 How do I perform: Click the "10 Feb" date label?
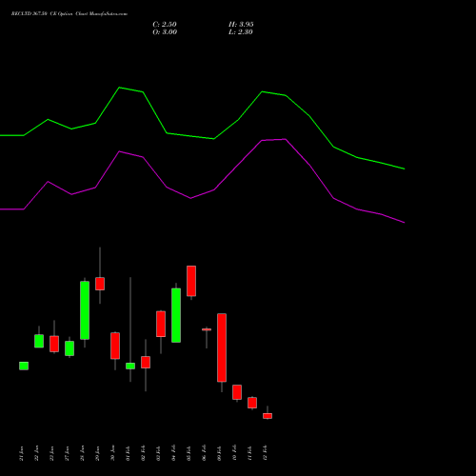click(x=234, y=453)
